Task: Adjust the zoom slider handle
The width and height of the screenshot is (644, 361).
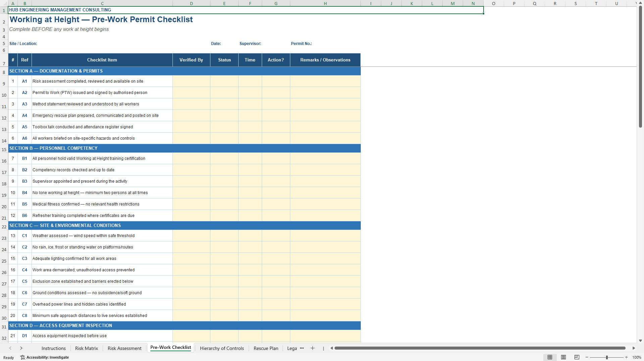Action: (x=607, y=357)
